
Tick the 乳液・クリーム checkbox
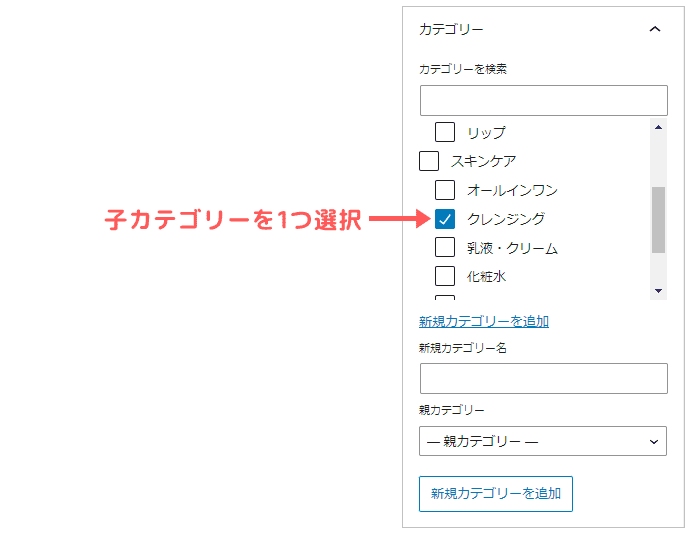(445, 248)
